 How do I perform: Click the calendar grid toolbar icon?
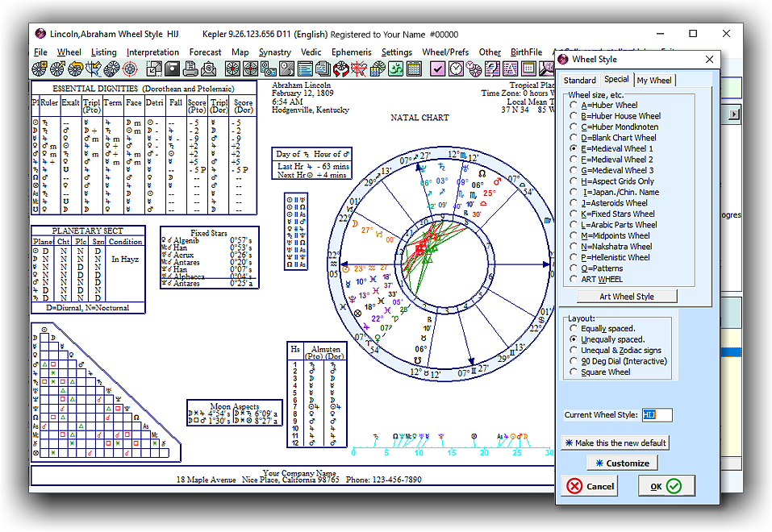tap(413, 69)
